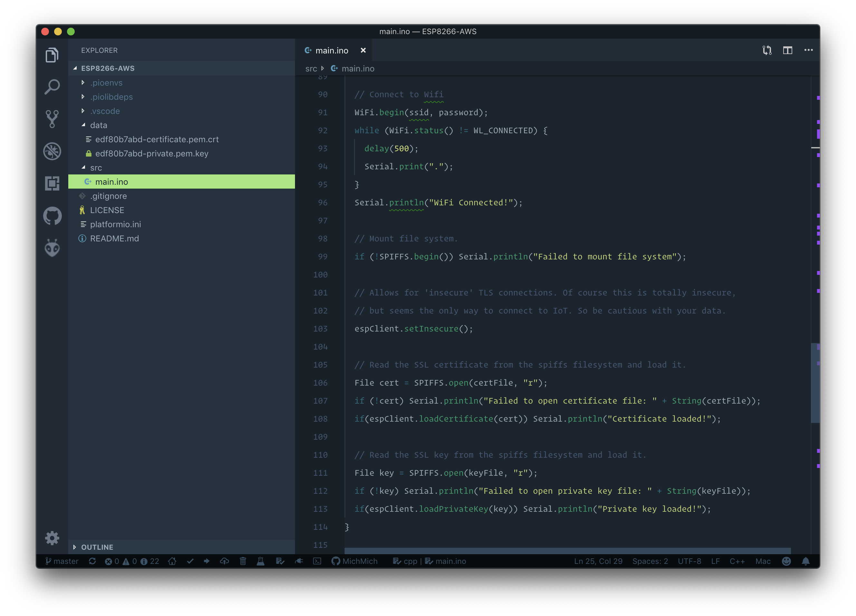Open the Search view in activity bar
856x616 pixels.
coord(52,87)
